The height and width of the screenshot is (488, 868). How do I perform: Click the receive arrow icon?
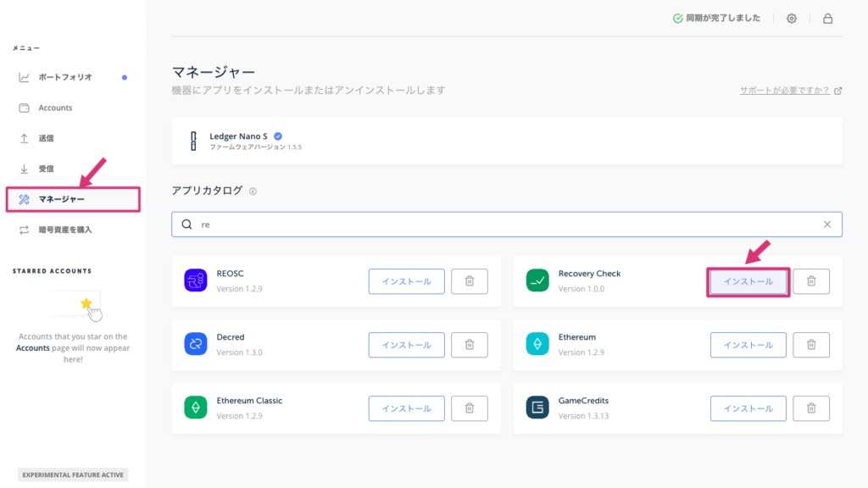click(x=24, y=169)
